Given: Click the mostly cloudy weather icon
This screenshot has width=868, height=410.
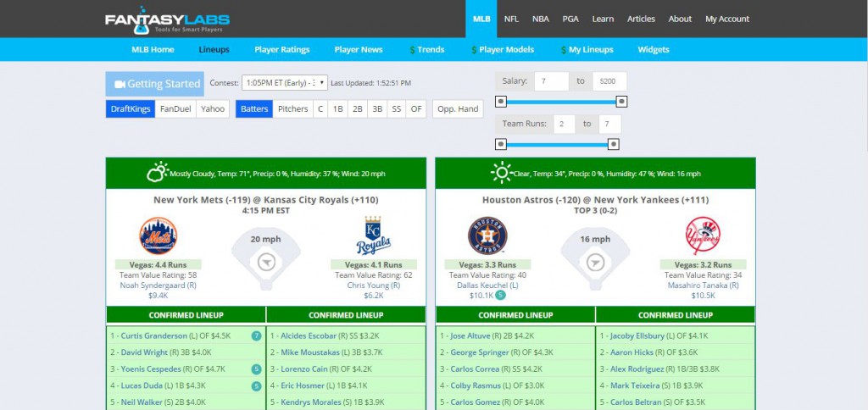Looking at the screenshot, I should (157, 173).
